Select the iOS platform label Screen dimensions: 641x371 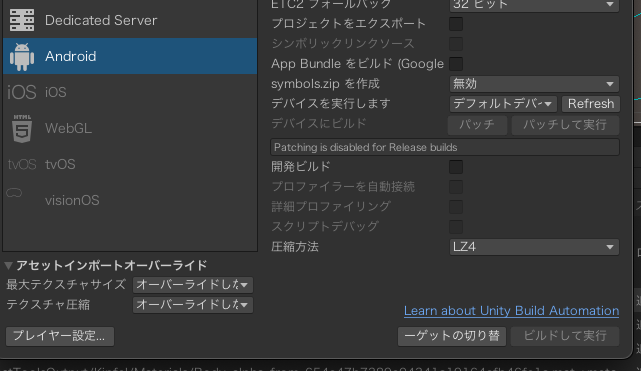tap(56, 92)
